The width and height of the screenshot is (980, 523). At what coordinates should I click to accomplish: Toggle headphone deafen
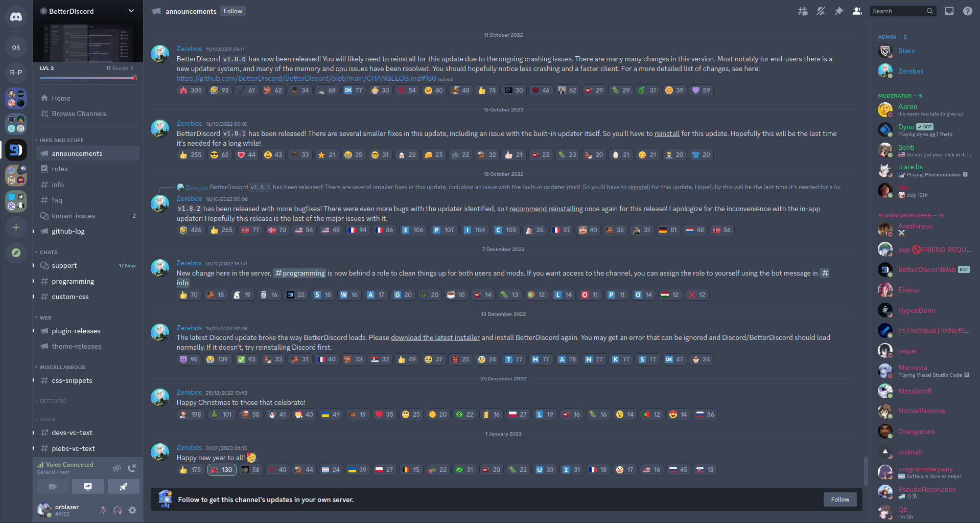tap(118, 510)
